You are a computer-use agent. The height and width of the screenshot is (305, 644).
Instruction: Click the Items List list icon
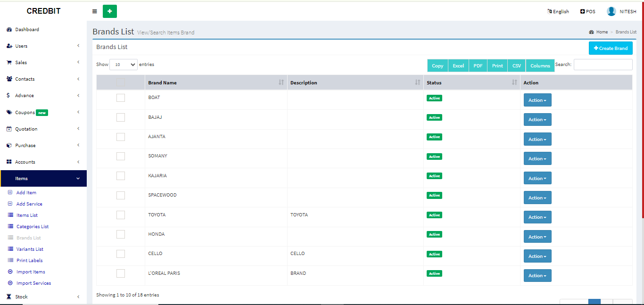11,215
